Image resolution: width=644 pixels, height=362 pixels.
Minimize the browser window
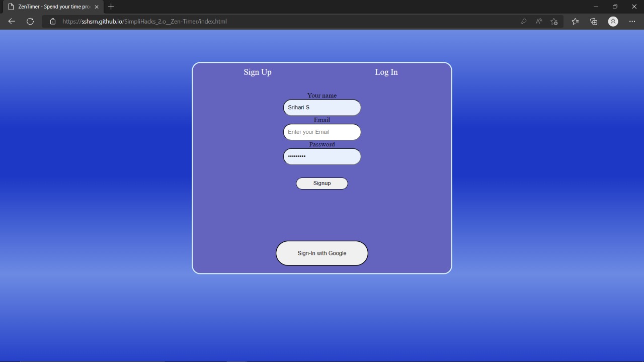596,7
